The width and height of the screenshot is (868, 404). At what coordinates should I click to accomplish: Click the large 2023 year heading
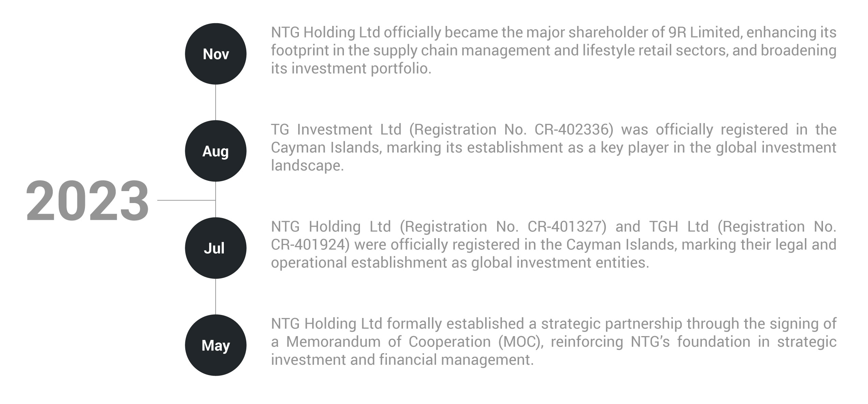pyautogui.click(x=87, y=201)
